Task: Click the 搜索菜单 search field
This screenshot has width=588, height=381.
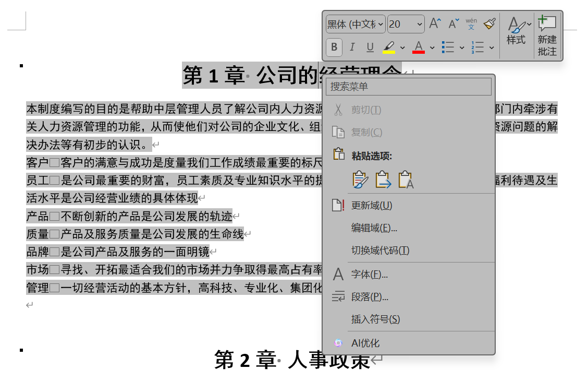Action: coord(408,87)
